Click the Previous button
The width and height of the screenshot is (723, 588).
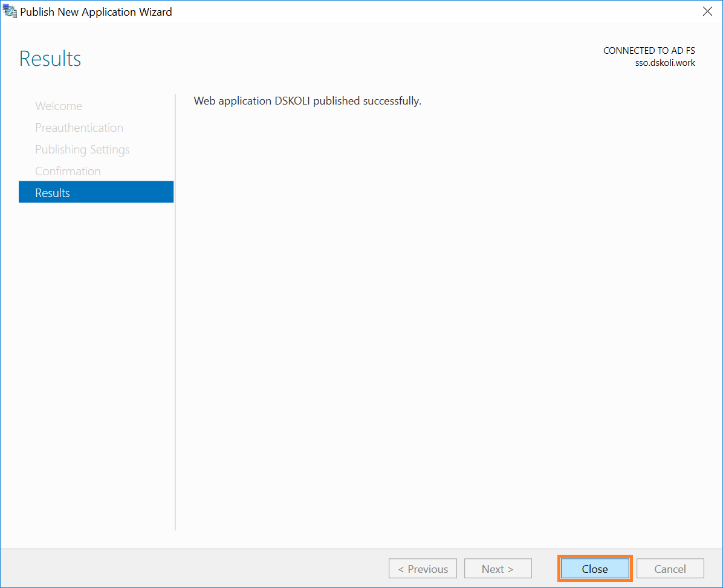(x=423, y=569)
